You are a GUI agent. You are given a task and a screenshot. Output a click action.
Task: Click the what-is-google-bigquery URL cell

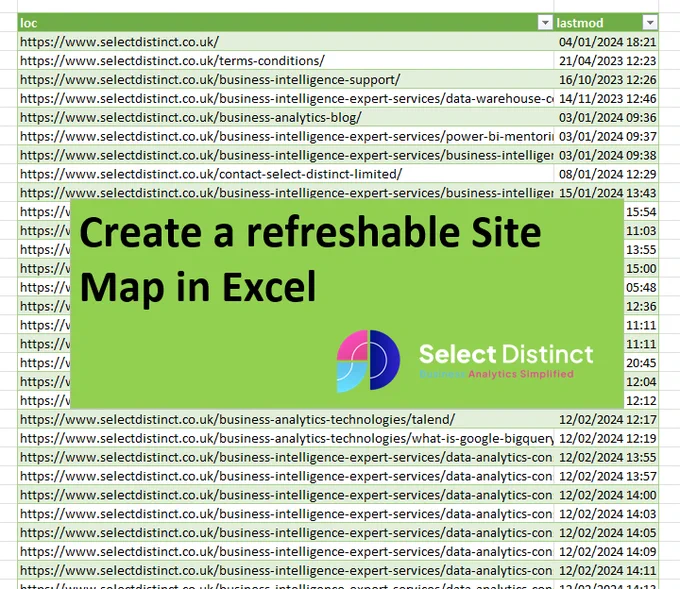click(x=285, y=438)
